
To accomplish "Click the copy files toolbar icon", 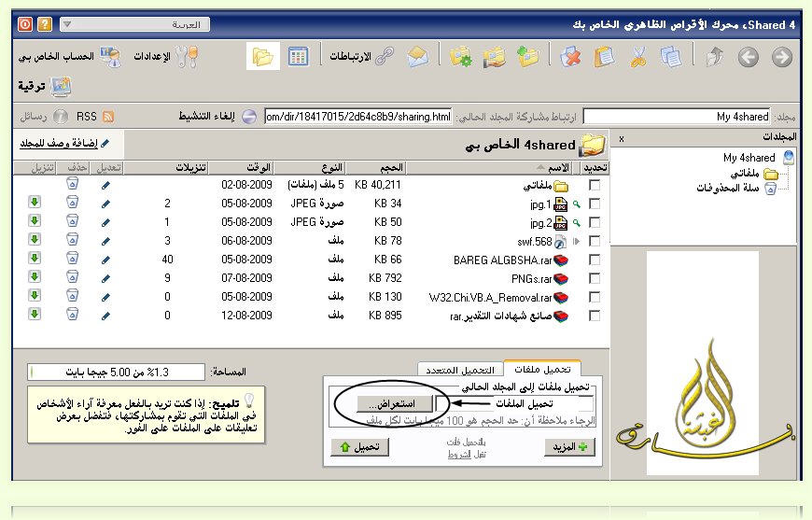I will pyautogui.click(x=671, y=56).
